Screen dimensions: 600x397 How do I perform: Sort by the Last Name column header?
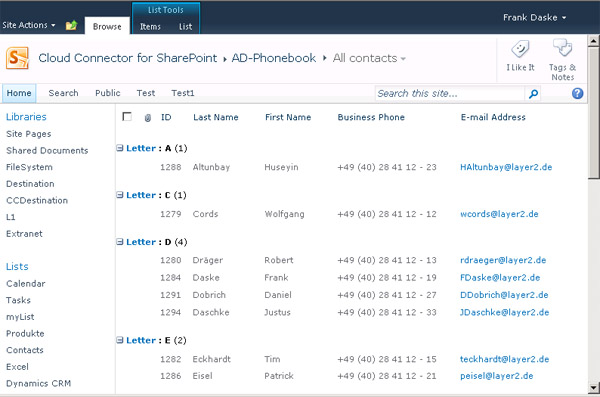[x=216, y=117]
